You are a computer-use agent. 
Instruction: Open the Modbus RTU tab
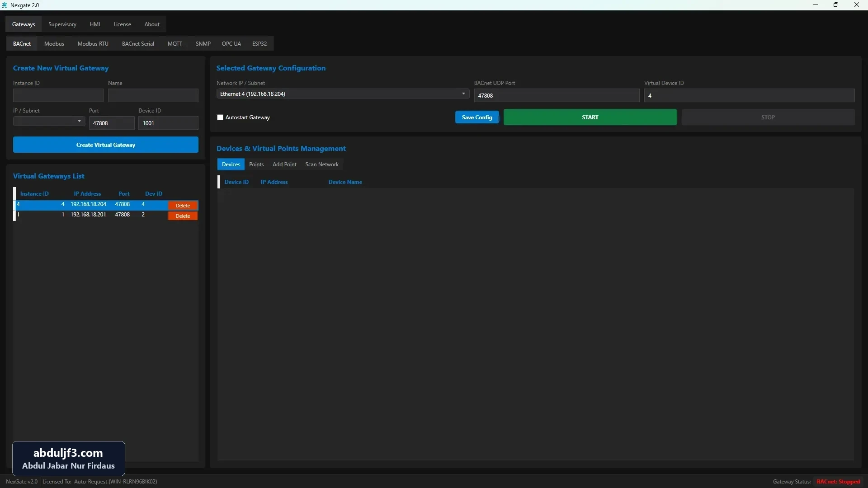tap(93, 44)
